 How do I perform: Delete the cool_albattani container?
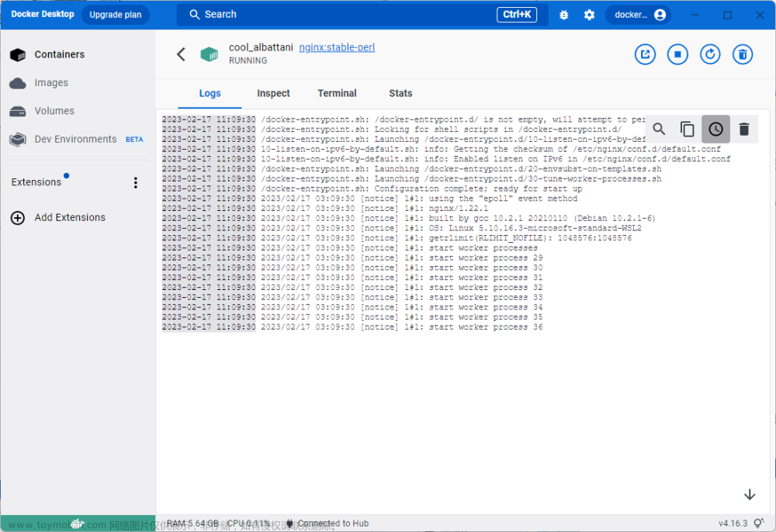743,54
